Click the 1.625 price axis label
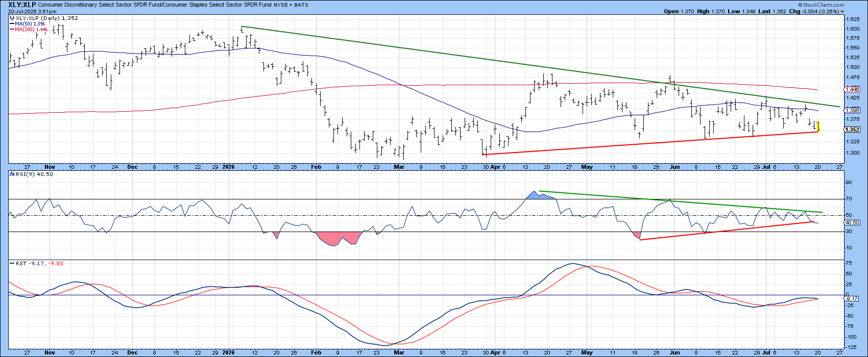Screen dimensions: 868x357 854,19
